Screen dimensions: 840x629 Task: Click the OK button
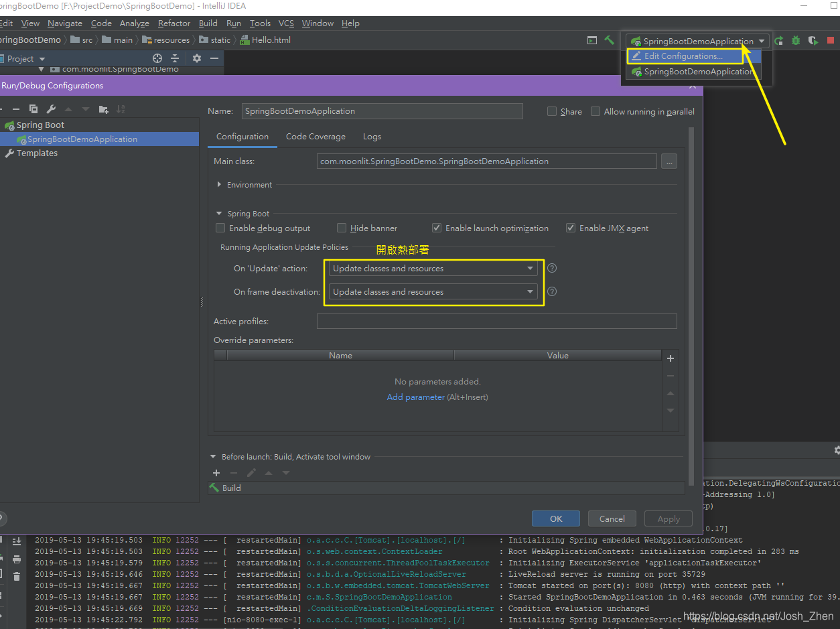pyautogui.click(x=556, y=518)
